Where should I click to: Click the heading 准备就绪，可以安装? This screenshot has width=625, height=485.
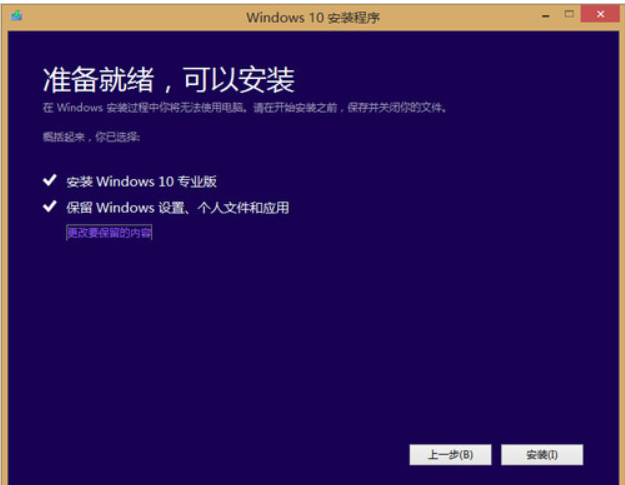[169, 80]
